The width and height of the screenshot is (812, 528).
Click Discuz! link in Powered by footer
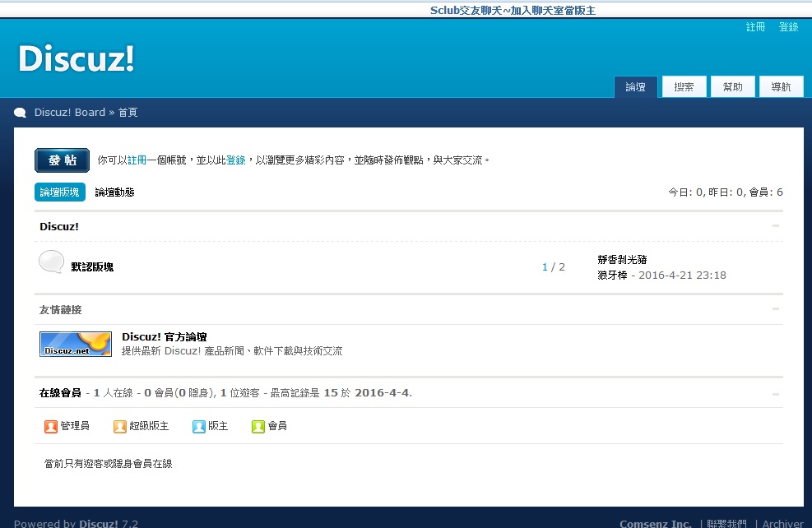(99, 523)
